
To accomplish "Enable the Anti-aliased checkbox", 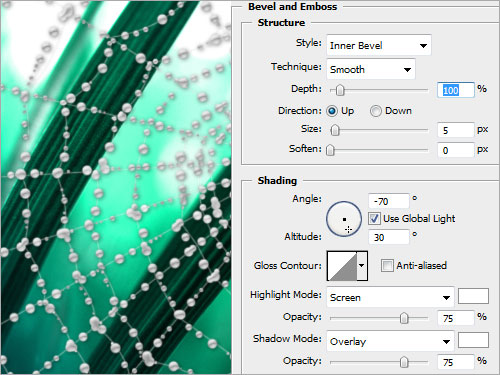I will tap(387, 266).
